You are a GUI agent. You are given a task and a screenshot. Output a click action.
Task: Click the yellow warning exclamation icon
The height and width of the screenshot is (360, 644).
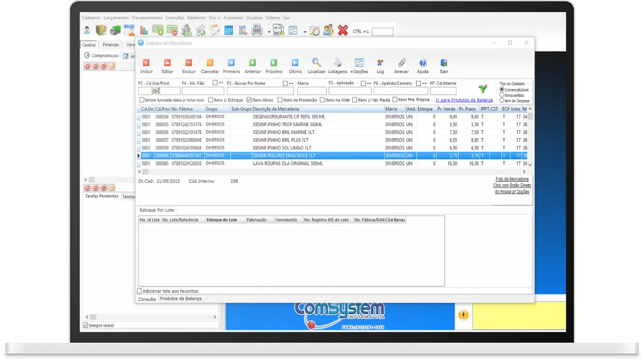[463, 315]
